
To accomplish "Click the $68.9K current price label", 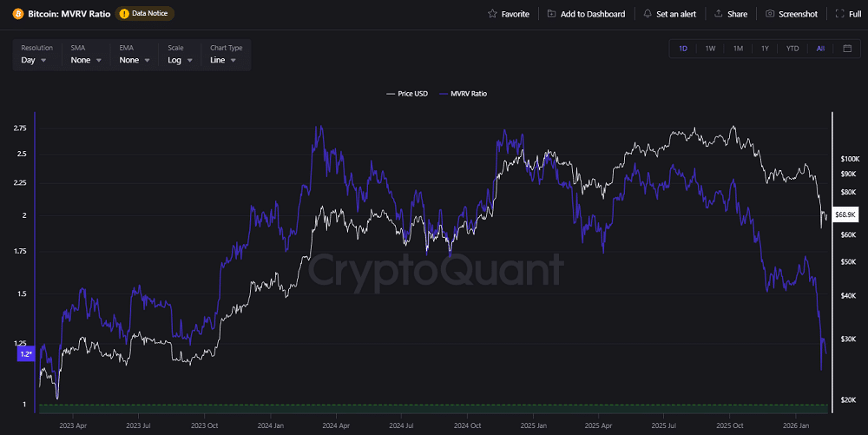I will pos(845,214).
